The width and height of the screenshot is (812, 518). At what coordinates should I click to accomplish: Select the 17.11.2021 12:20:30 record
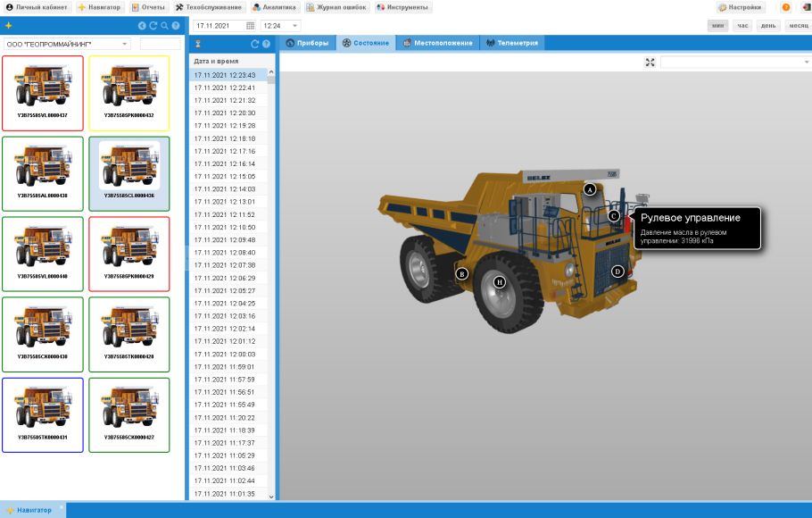[228, 113]
